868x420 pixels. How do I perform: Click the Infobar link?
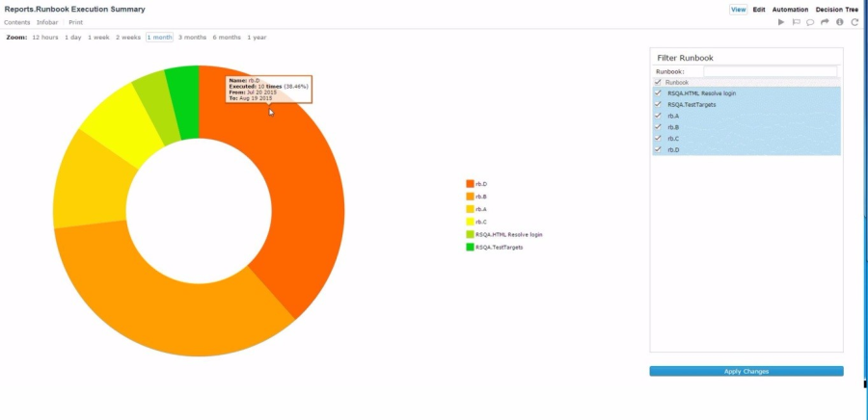tap(47, 22)
